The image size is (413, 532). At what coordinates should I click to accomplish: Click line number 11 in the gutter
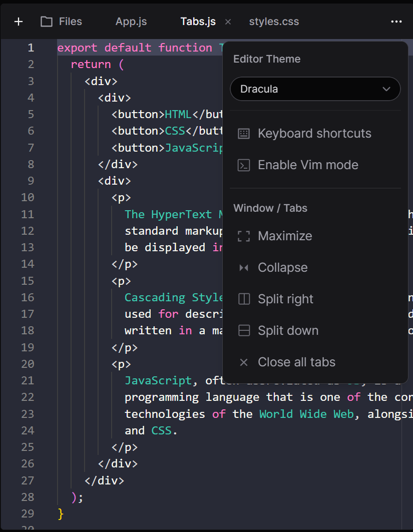tap(28, 214)
